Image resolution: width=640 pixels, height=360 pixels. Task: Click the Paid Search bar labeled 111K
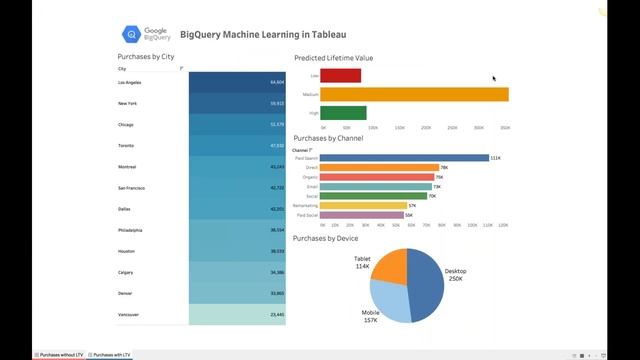coord(404,158)
